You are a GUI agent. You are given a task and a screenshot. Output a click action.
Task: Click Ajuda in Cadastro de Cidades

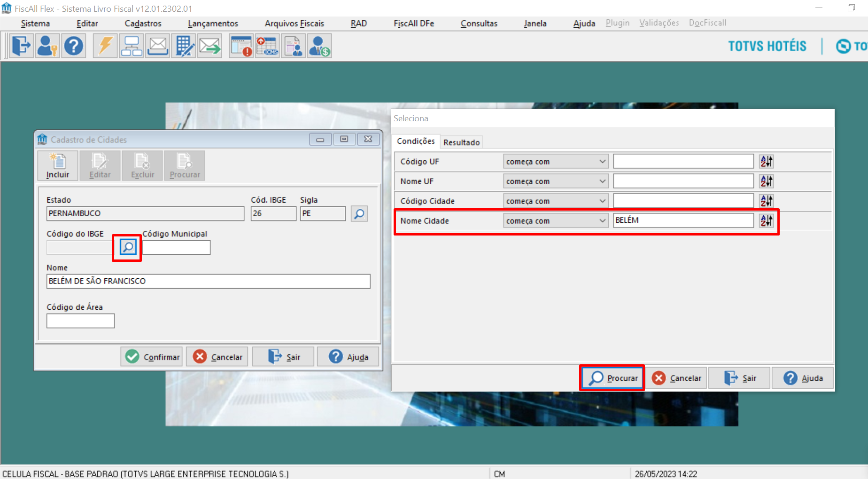(348, 357)
